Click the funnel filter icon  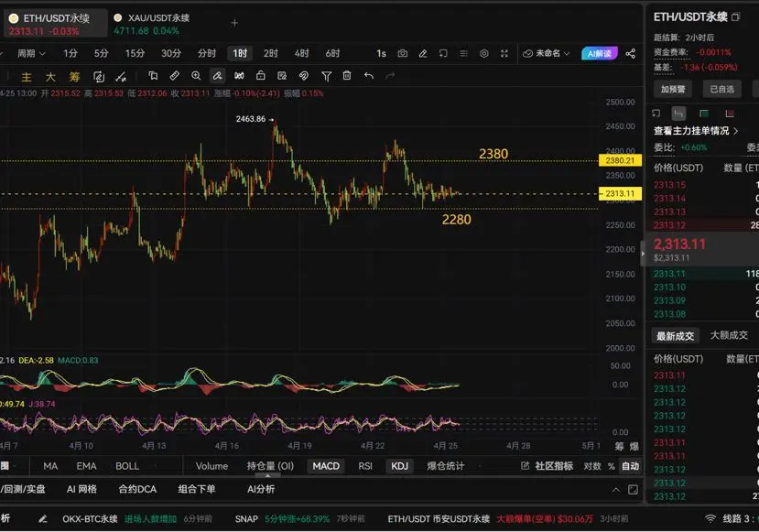coord(326,76)
